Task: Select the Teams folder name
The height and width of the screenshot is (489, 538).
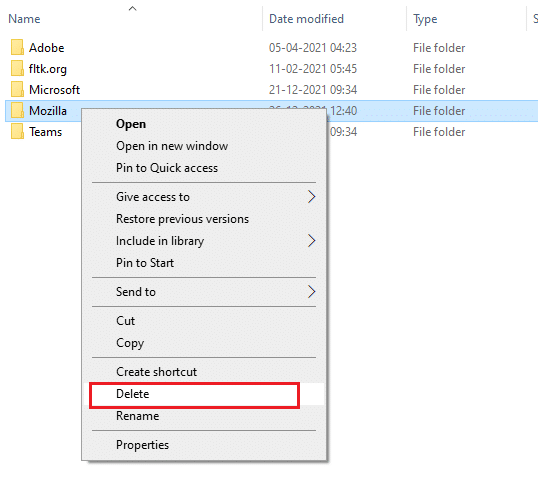Action: [x=45, y=132]
